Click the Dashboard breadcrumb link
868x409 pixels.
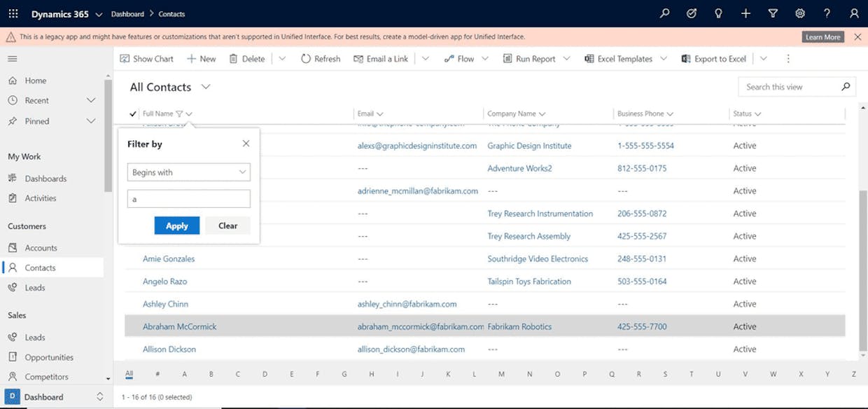coord(127,14)
